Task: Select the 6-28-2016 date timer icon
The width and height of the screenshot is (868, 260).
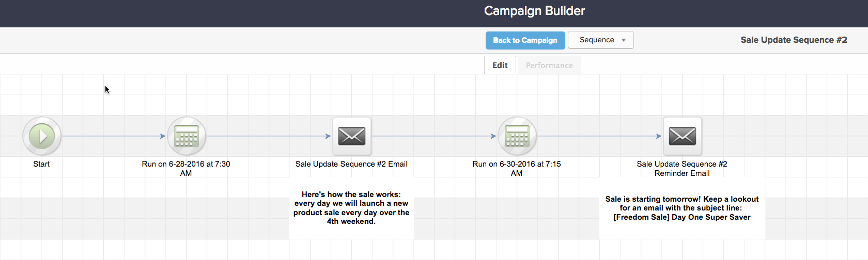Action: (187, 136)
